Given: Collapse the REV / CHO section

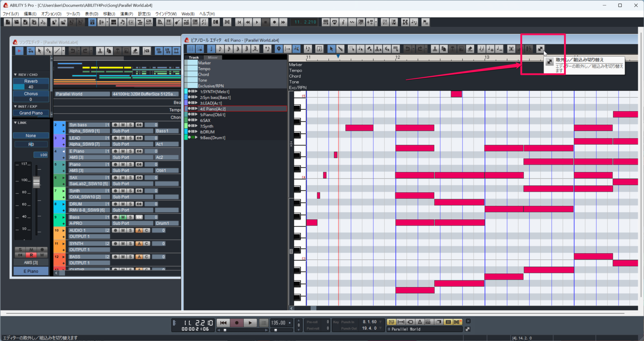Looking at the screenshot, I should pos(15,75).
